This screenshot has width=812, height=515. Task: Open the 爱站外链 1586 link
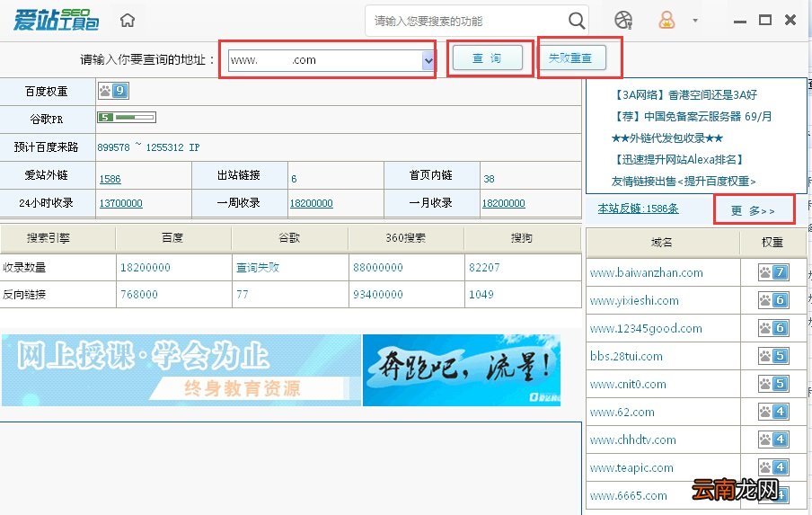point(110,179)
